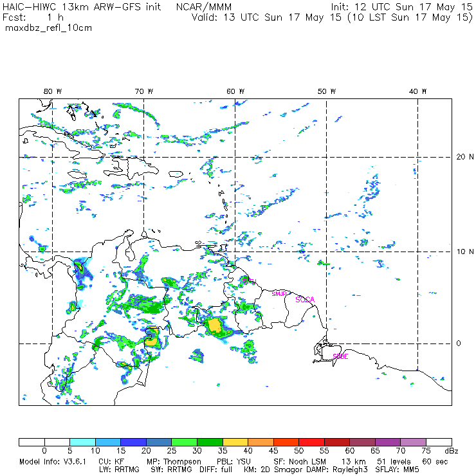
Task: Click the 'Fcst: 1 h' forecast label
Action: pyautogui.click(x=33, y=17)
